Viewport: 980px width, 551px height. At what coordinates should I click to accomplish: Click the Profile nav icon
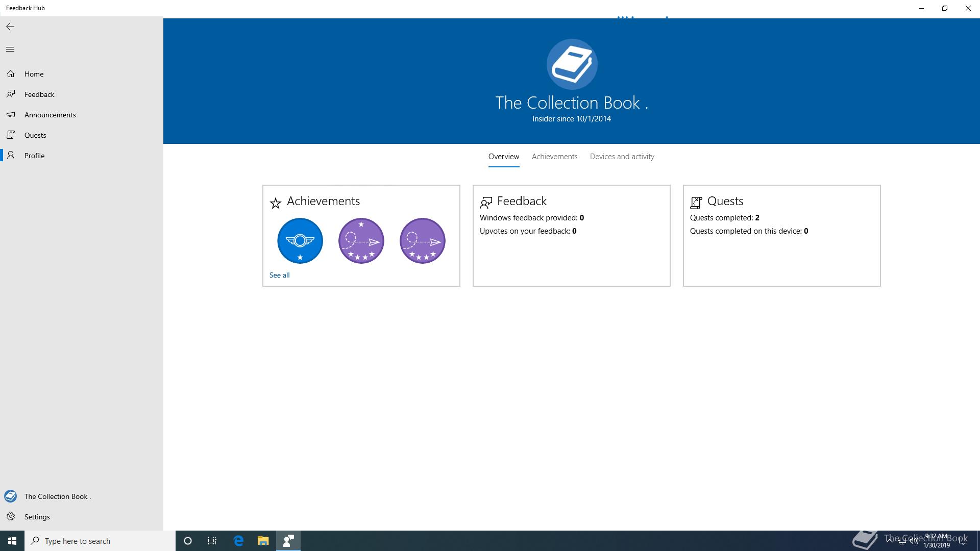11,156
